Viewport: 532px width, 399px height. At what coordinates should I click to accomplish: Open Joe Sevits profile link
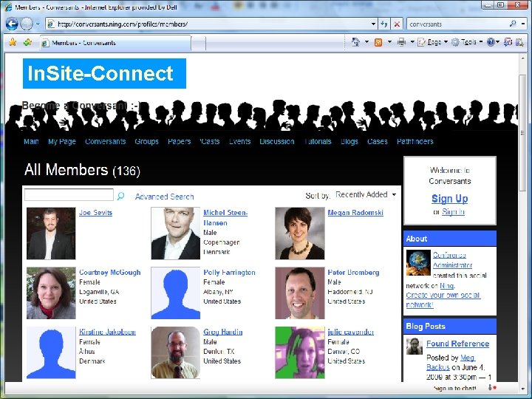click(x=95, y=213)
